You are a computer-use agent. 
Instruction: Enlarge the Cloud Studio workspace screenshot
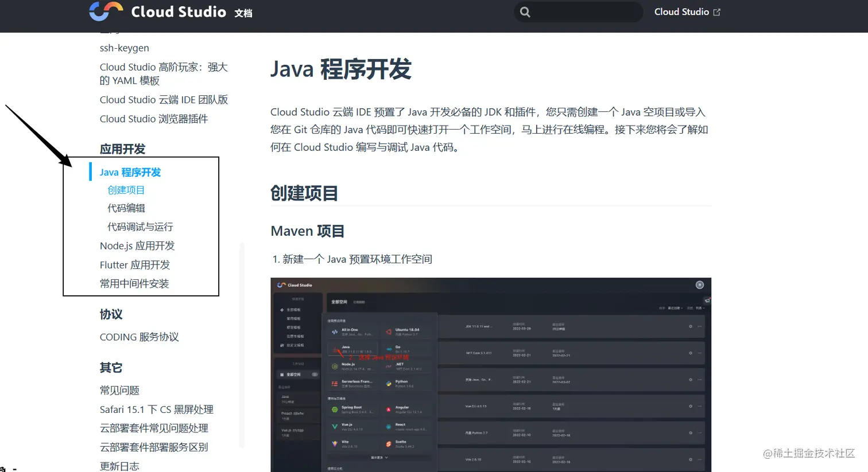point(491,375)
